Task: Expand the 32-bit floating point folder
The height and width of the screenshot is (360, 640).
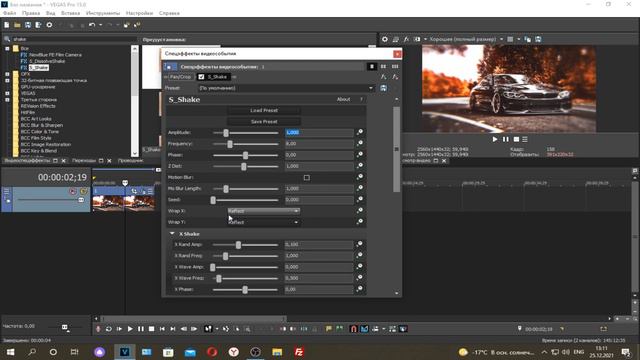Action: pyautogui.click(x=7, y=80)
